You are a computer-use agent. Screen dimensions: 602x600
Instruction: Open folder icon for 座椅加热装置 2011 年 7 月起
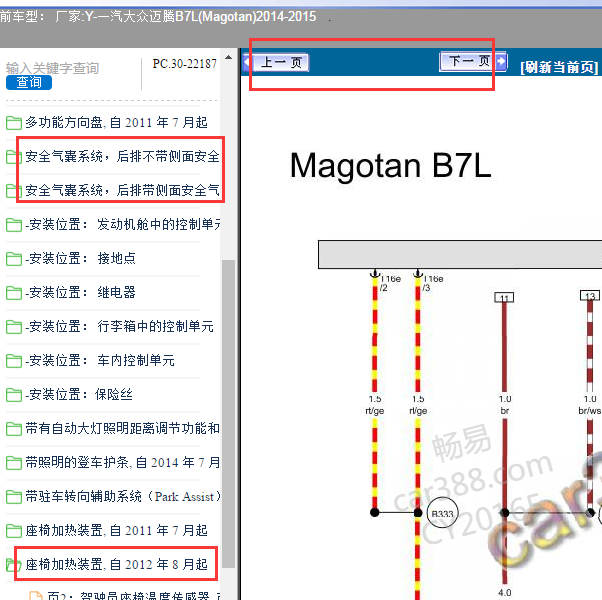tap(14, 531)
